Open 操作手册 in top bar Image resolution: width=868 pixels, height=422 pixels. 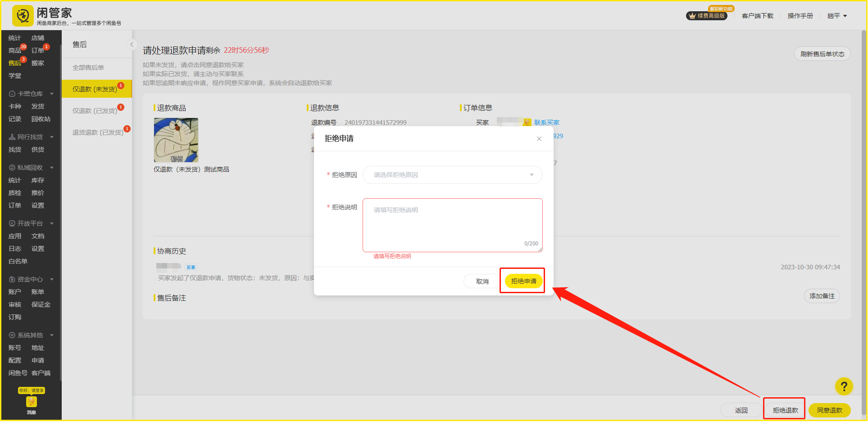pyautogui.click(x=800, y=16)
